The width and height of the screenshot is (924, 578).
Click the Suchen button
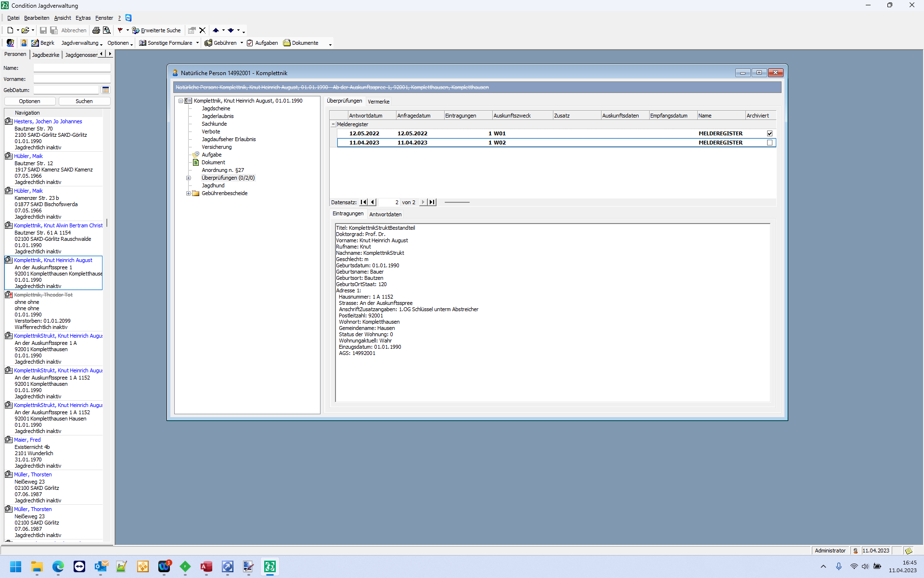coord(84,101)
